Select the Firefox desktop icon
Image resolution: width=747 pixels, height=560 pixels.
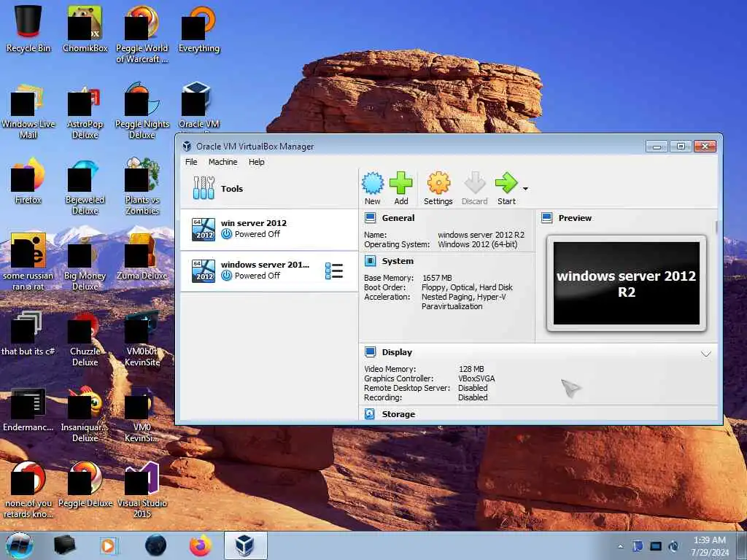[28, 181]
